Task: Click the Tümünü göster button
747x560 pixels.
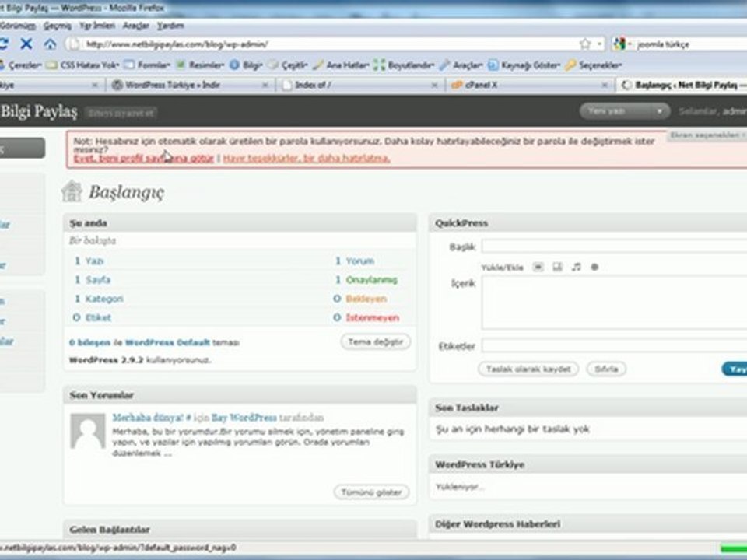Action: tap(371, 492)
